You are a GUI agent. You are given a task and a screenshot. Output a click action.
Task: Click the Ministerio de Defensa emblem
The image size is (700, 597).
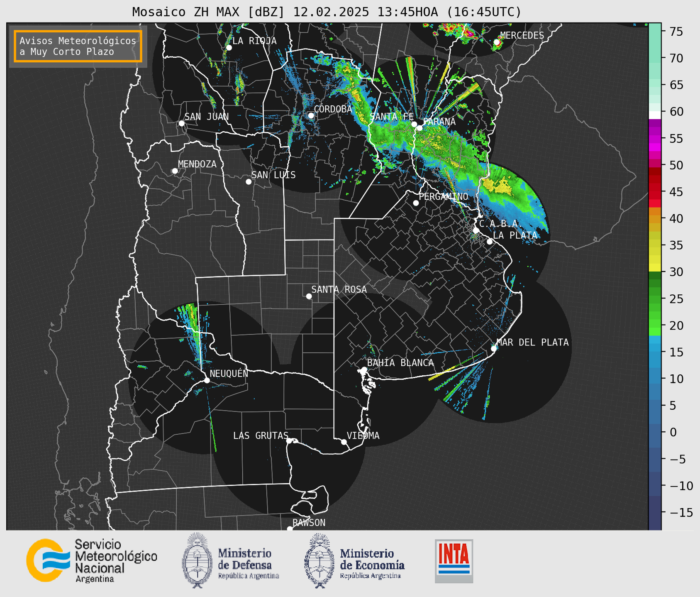point(197,560)
